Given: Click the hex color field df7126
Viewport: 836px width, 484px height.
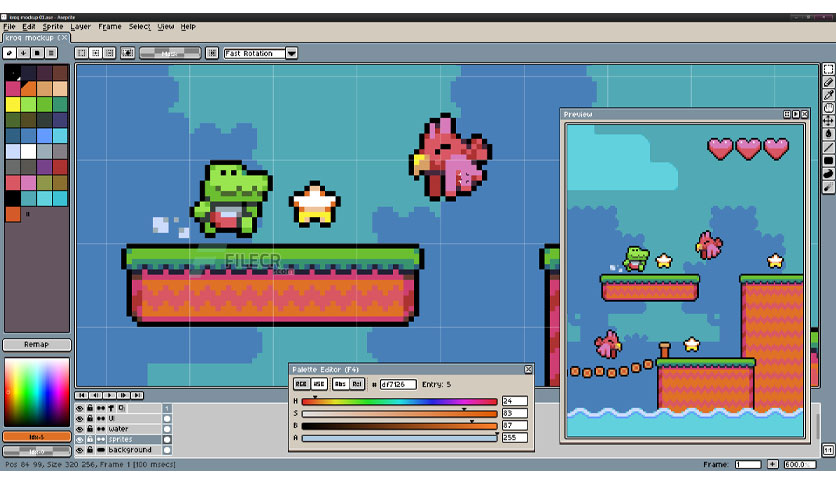Looking at the screenshot, I should tap(398, 384).
